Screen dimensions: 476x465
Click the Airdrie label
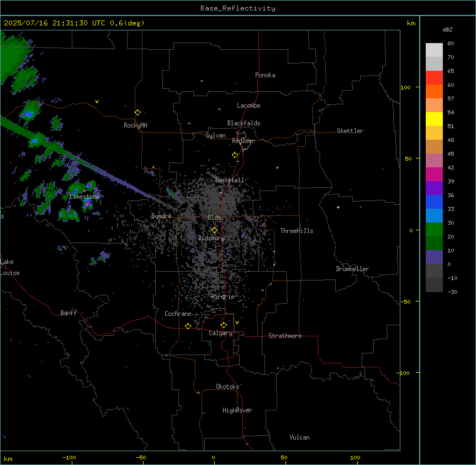(223, 297)
